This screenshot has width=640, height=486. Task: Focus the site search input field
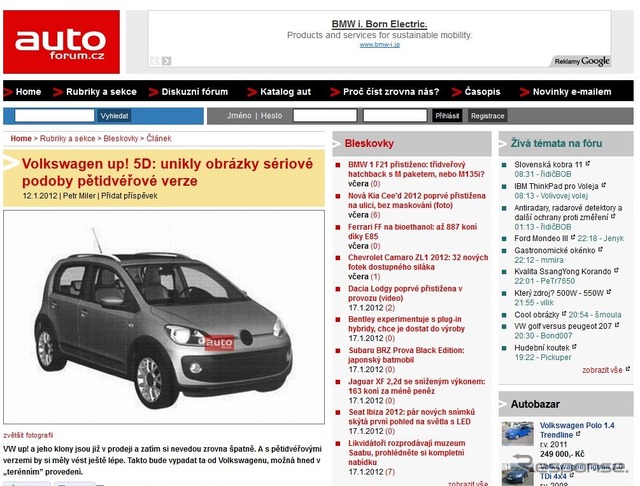(54, 116)
